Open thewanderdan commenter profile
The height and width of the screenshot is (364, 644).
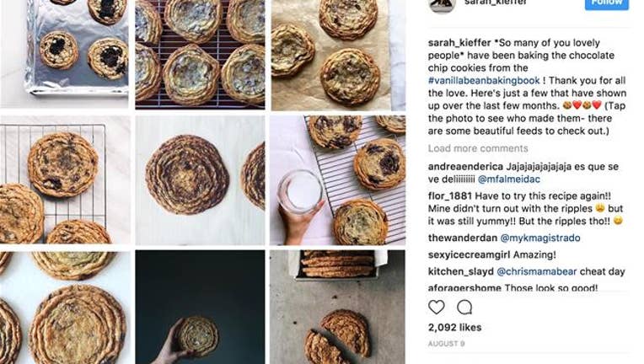click(x=463, y=238)
